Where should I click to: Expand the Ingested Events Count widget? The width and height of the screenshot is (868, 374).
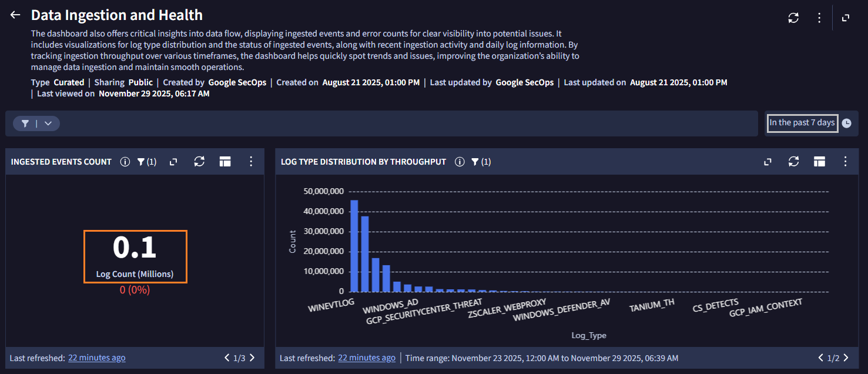tap(173, 162)
